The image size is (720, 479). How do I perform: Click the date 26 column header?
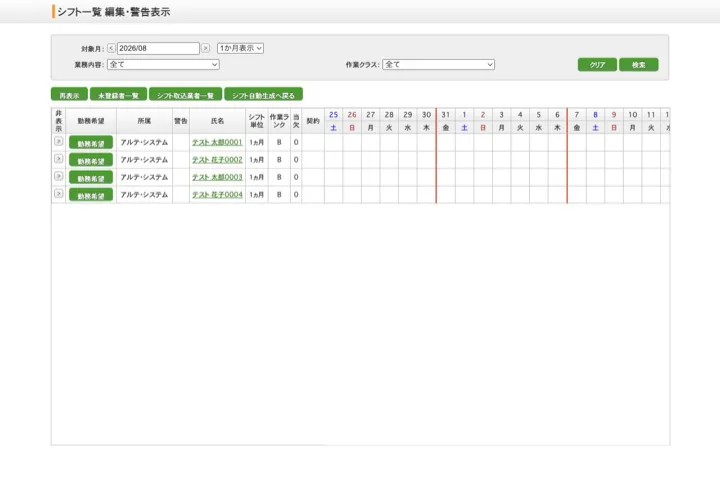[x=352, y=115]
